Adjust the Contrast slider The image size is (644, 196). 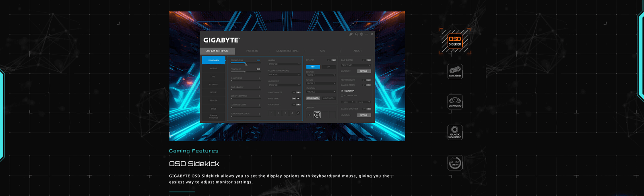pos(246,72)
